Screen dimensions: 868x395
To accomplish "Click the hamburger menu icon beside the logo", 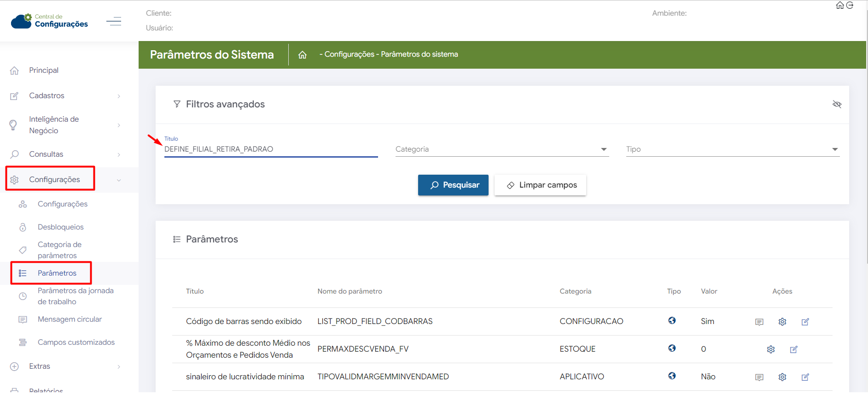I will [113, 21].
